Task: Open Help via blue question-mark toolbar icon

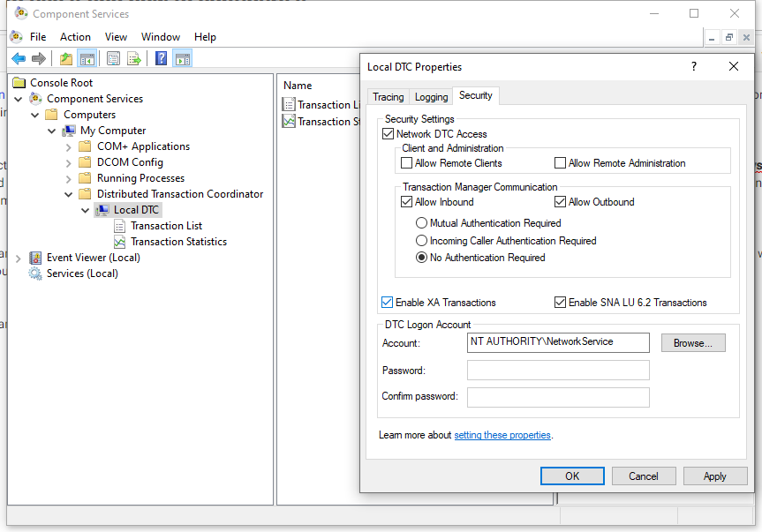Action: coord(161,59)
